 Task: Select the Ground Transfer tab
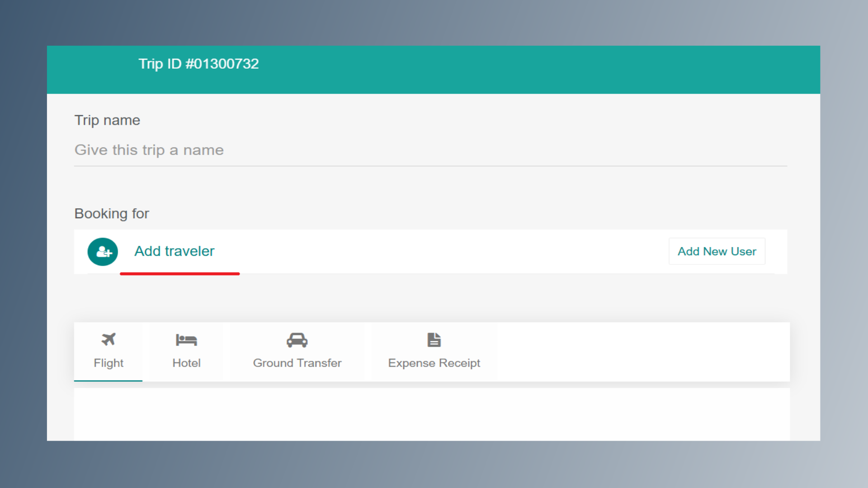297,363
